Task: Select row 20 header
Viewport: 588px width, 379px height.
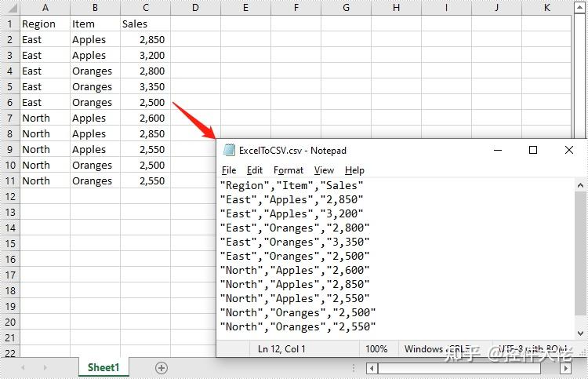Action: [x=10, y=322]
